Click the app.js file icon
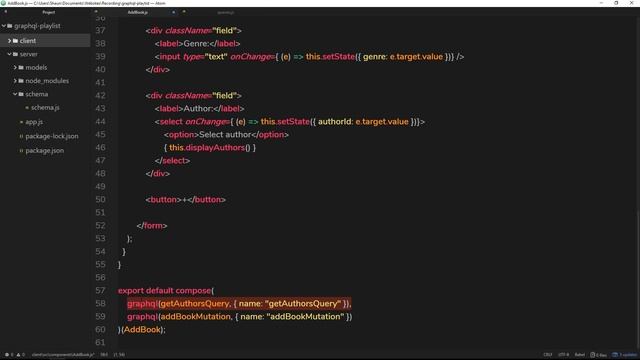 [x=21, y=122]
